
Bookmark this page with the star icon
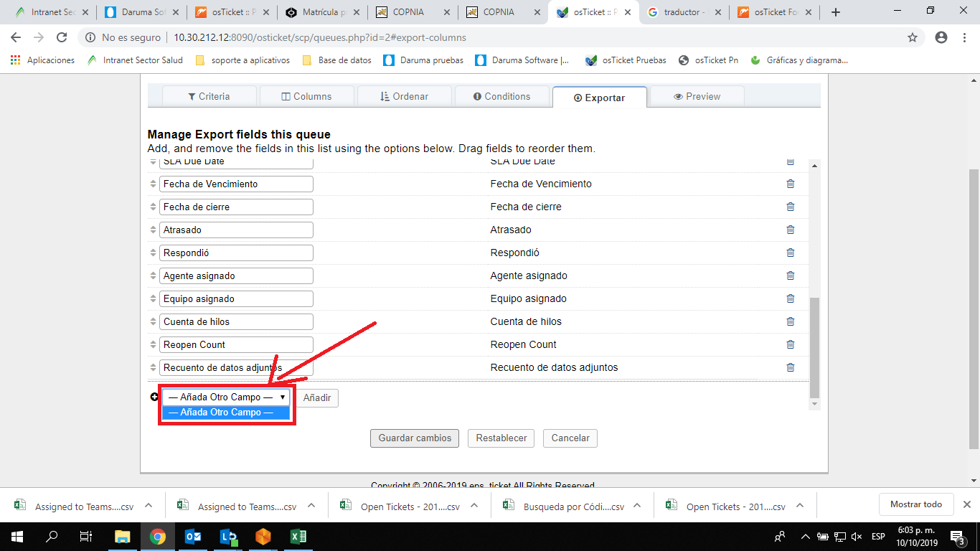click(913, 37)
